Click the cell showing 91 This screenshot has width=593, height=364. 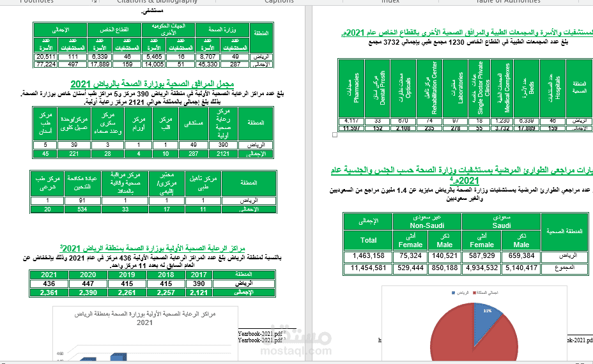coord(82,201)
